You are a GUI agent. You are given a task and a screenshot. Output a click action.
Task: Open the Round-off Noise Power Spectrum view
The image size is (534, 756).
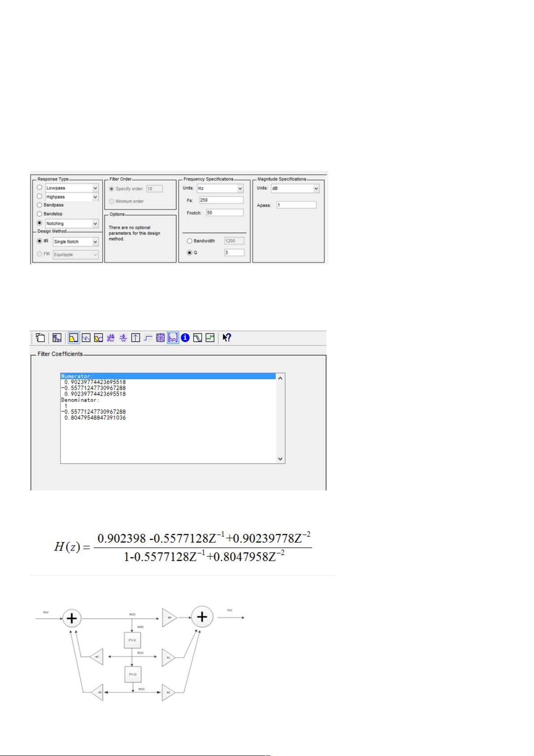click(210, 338)
